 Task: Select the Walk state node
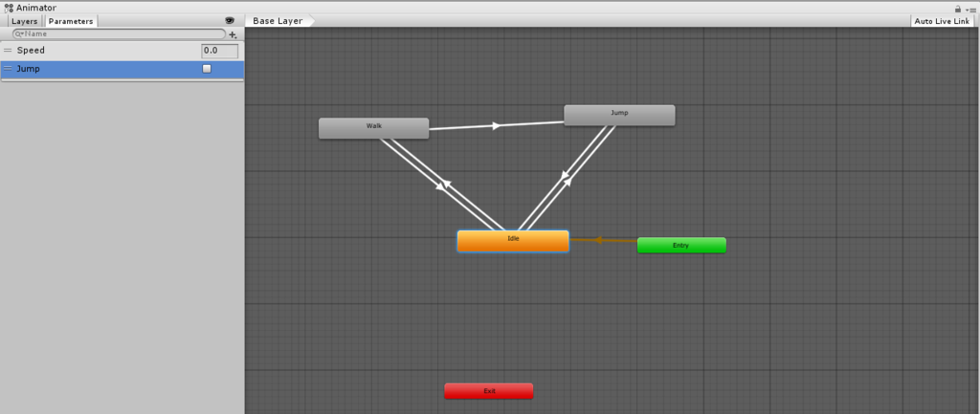tap(374, 128)
